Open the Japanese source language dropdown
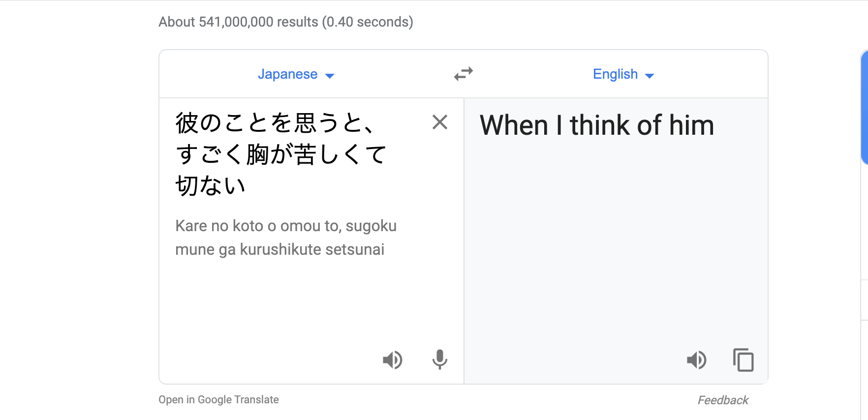Screen dimensions: 868x420 coord(296,74)
